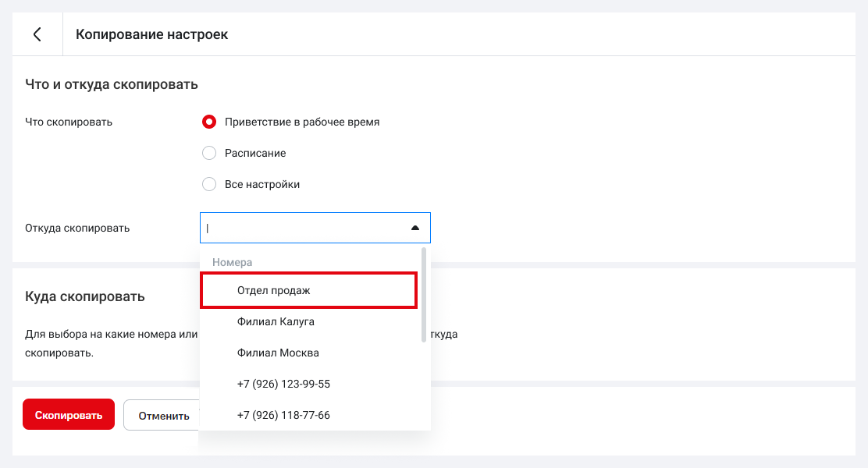The width and height of the screenshot is (868, 468).
Task: Click the "Все настройки" label text
Action: pos(262,184)
